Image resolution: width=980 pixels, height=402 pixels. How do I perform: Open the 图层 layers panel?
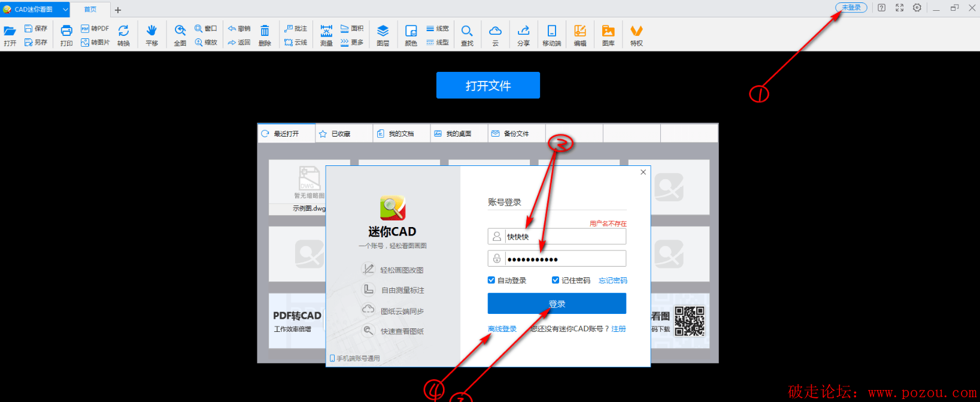[x=383, y=35]
